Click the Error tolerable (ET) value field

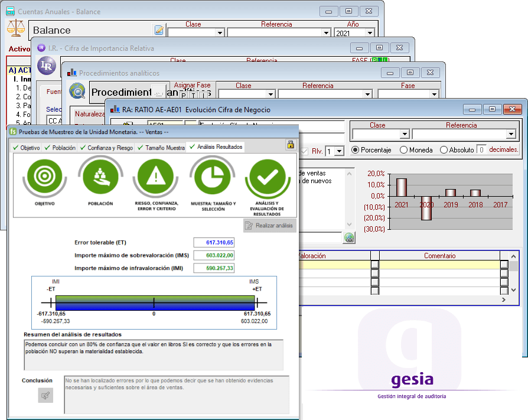214,242
